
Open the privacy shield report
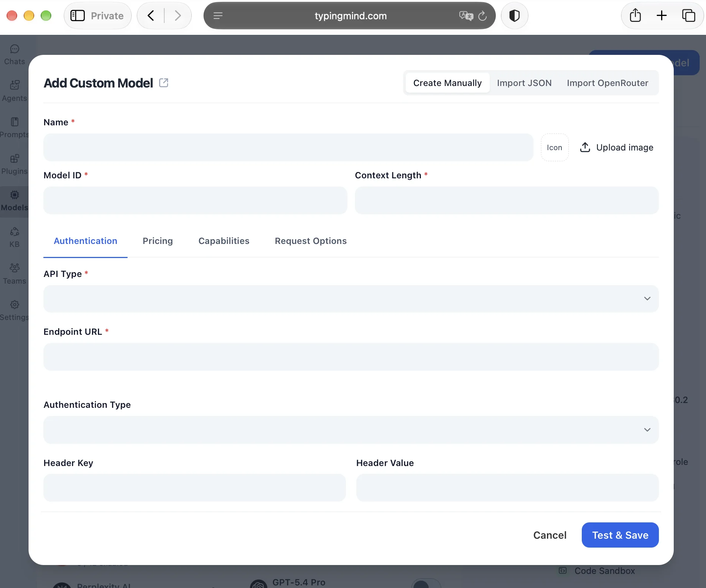pyautogui.click(x=514, y=16)
